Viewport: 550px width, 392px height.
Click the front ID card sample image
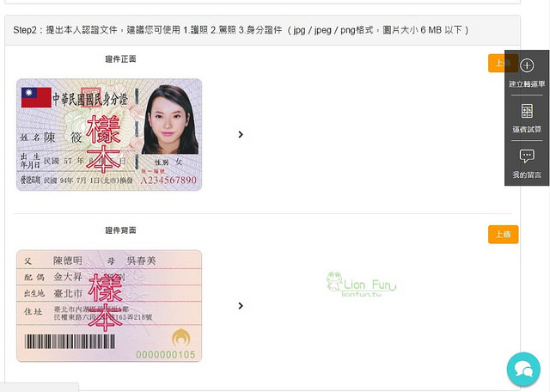point(109,135)
